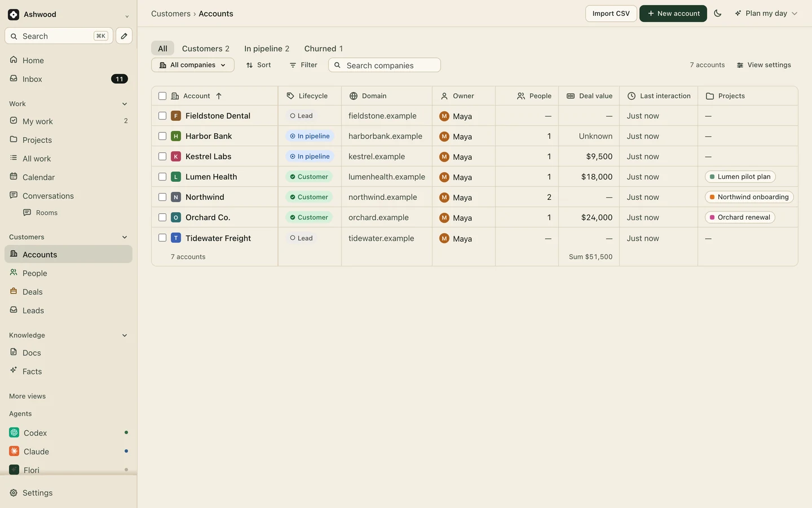Collapse the Knowledge section

click(125, 335)
